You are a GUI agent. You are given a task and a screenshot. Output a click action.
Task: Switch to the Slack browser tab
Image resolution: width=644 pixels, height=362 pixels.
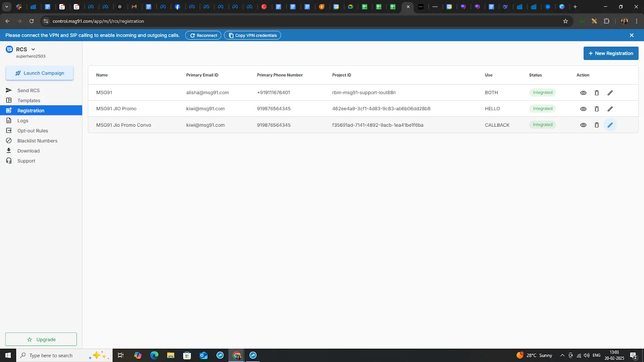tap(19, 7)
